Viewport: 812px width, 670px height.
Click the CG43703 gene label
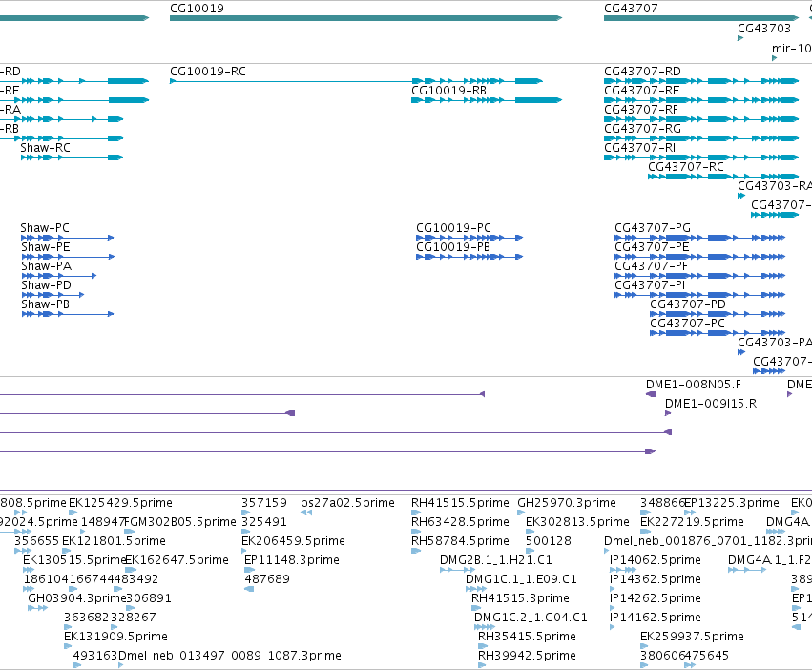point(764,28)
